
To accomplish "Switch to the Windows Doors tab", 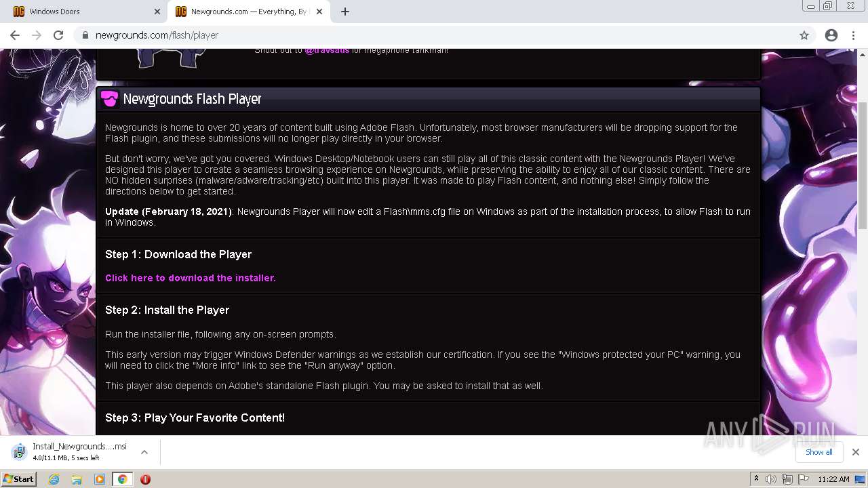I will [x=83, y=12].
